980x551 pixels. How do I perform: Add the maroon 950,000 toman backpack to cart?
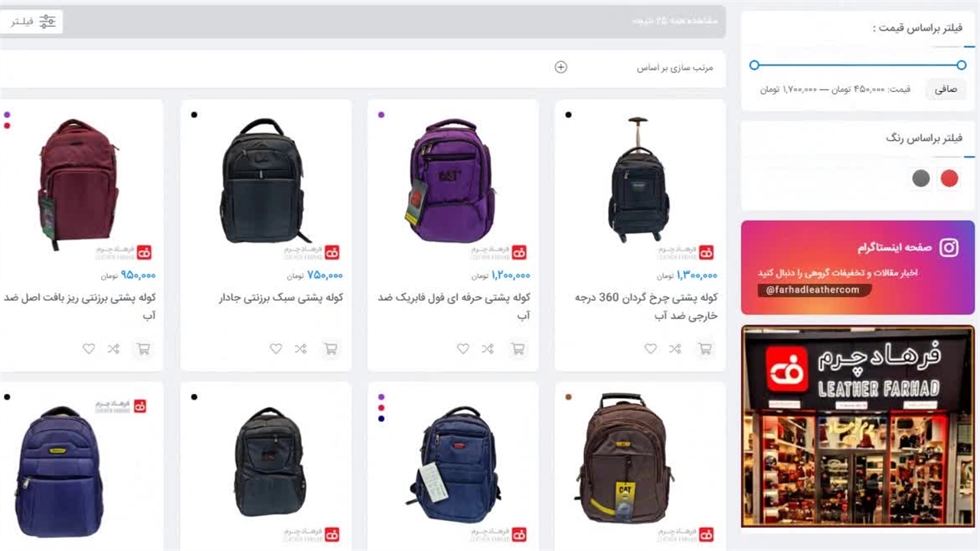pyautogui.click(x=143, y=349)
